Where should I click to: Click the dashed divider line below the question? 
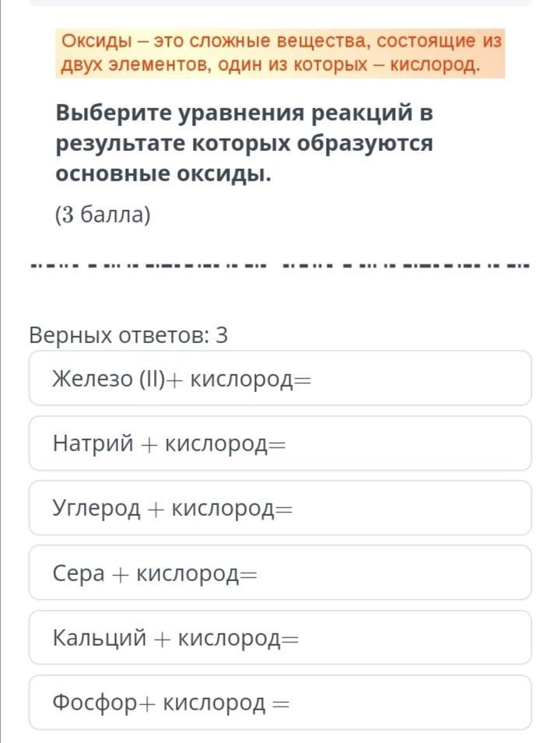pyautogui.click(x=280, y=265)
